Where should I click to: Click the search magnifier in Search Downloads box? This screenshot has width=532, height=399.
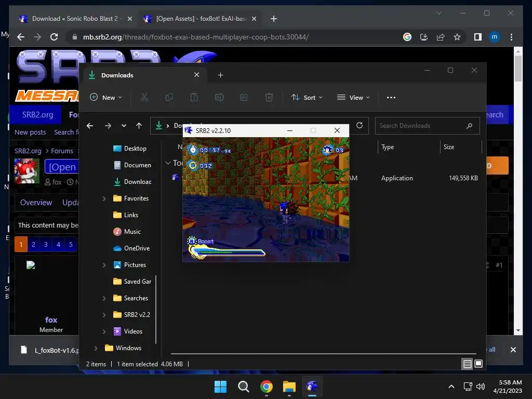coord(470,126)
